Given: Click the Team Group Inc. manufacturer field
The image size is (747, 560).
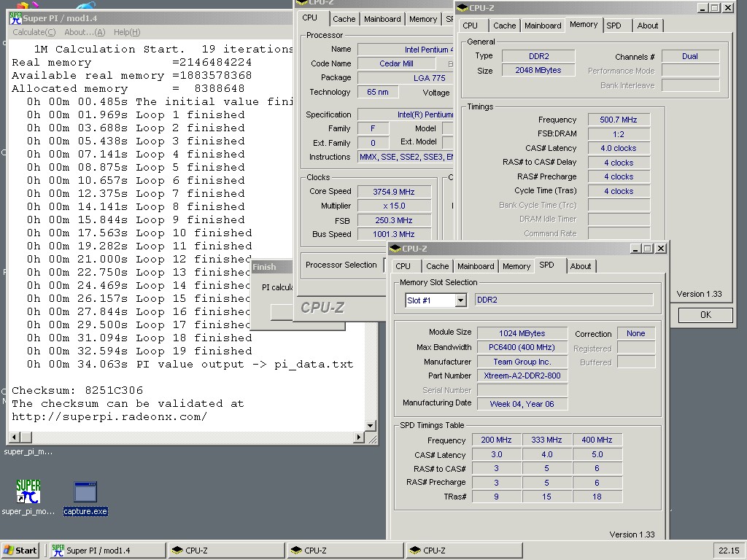Looking at the screenshot, I should coord(522,362).
